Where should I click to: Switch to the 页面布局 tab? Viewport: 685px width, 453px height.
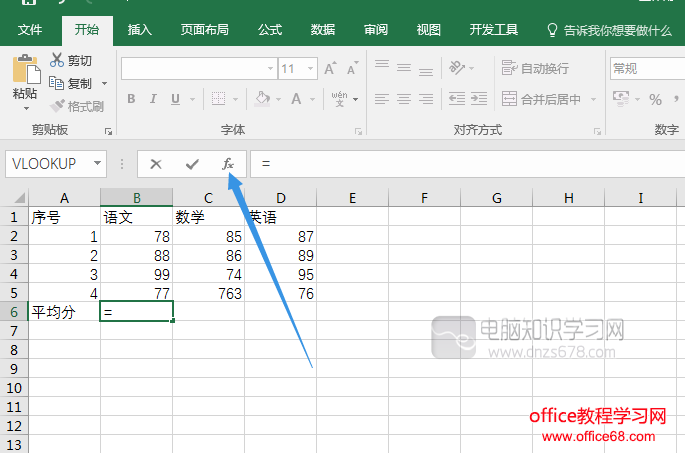(x=204, y=30)
